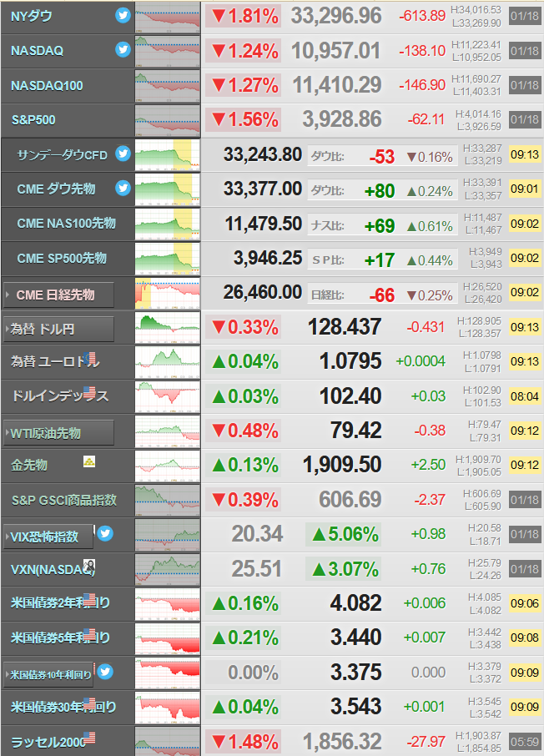Open the サンデーダウCFD link
The height and width of the screenshot is (756, 544).
(x=63, y=154)
